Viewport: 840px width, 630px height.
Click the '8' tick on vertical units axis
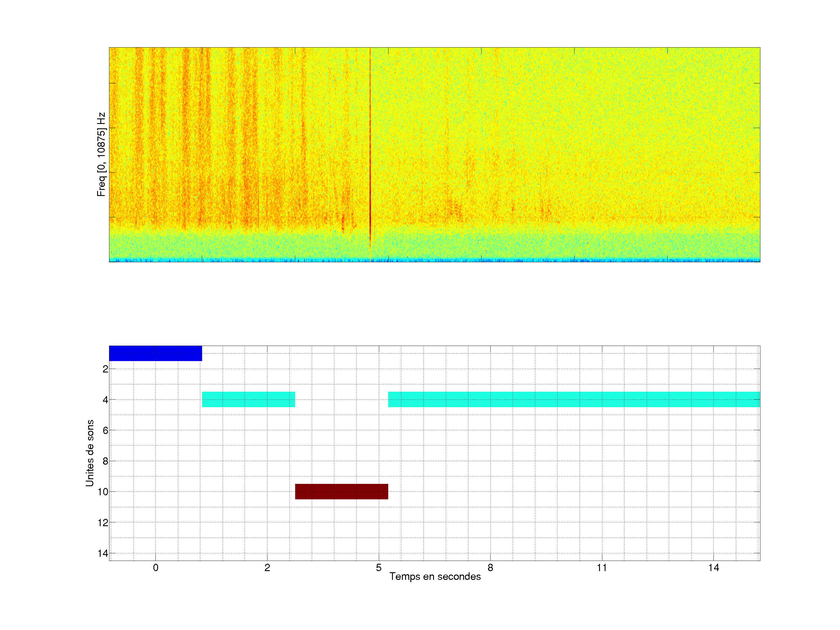coord(105,461)
